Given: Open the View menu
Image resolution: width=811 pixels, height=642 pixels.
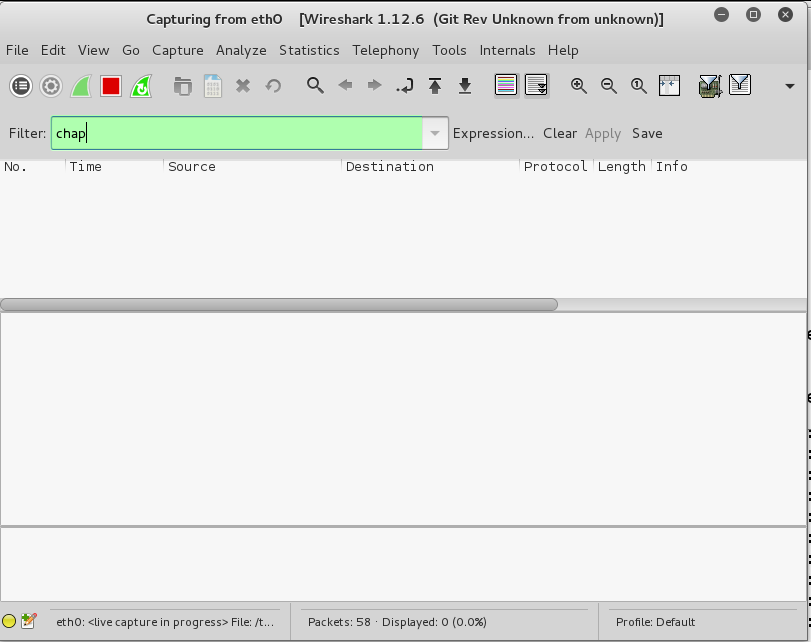Looking at the screenshot, I should tap(94, 50).
